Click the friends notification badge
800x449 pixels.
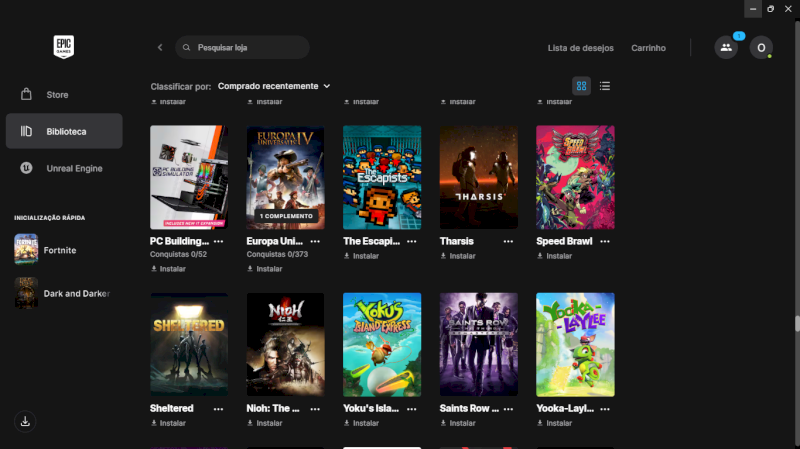(739, 36)
